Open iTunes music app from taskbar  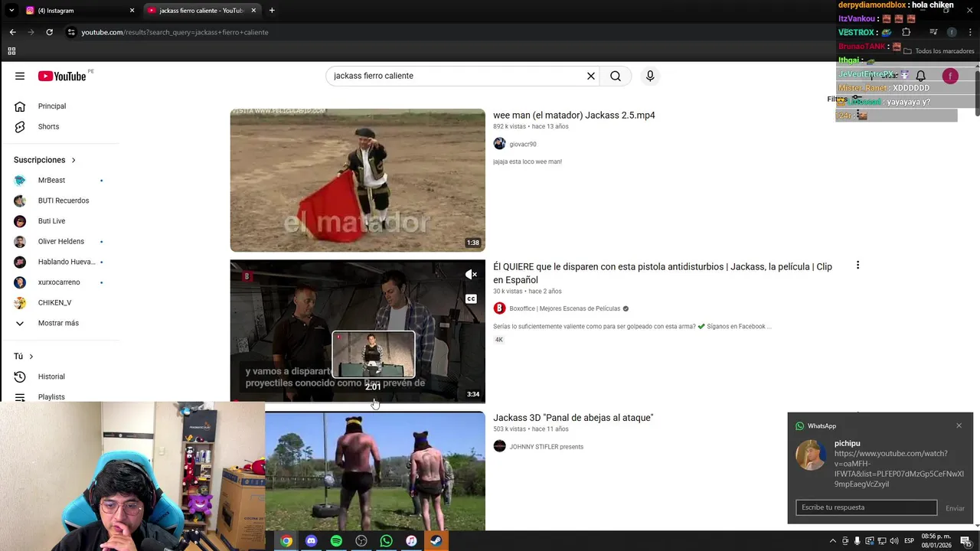411,541
